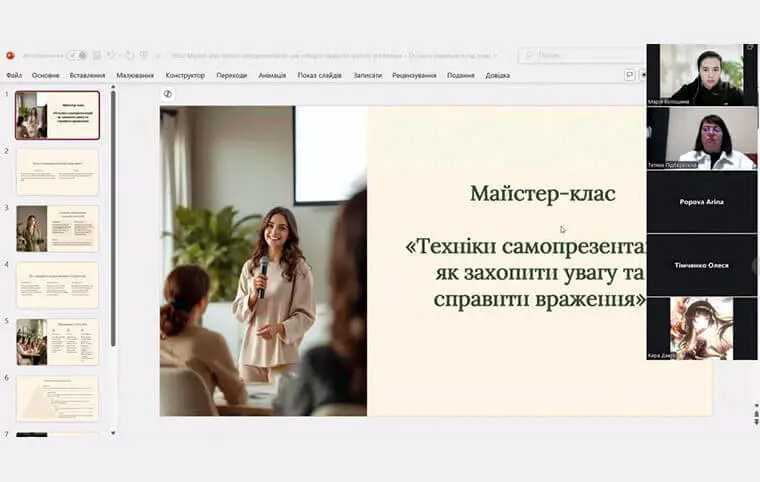760x482 pixels.
Task: Open the Анімація ribbon tab
Action: click(x=272, y=75)
